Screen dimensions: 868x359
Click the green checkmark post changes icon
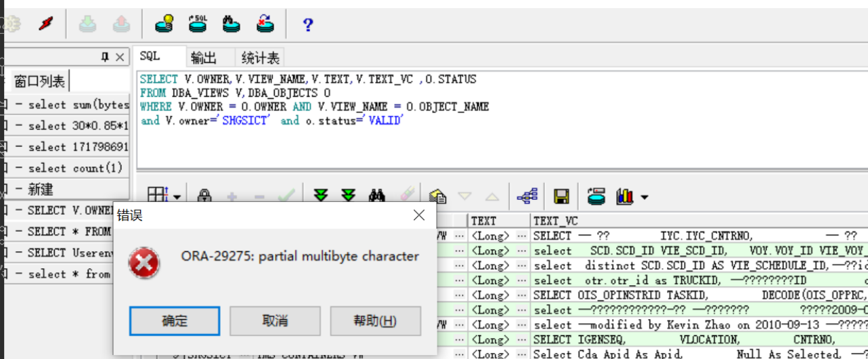pyautogui.click(x=286, y=196)
